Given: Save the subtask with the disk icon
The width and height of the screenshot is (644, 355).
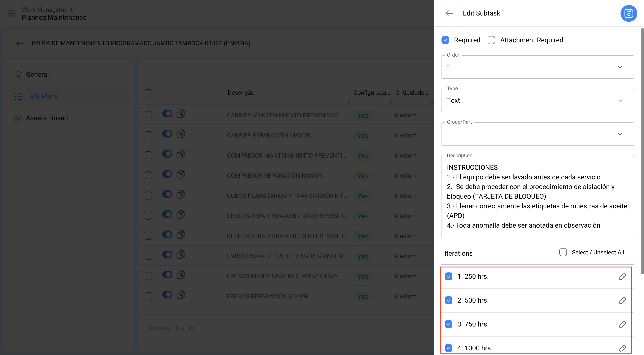Looking at the screenshot, I should click(x=628, y=13).
